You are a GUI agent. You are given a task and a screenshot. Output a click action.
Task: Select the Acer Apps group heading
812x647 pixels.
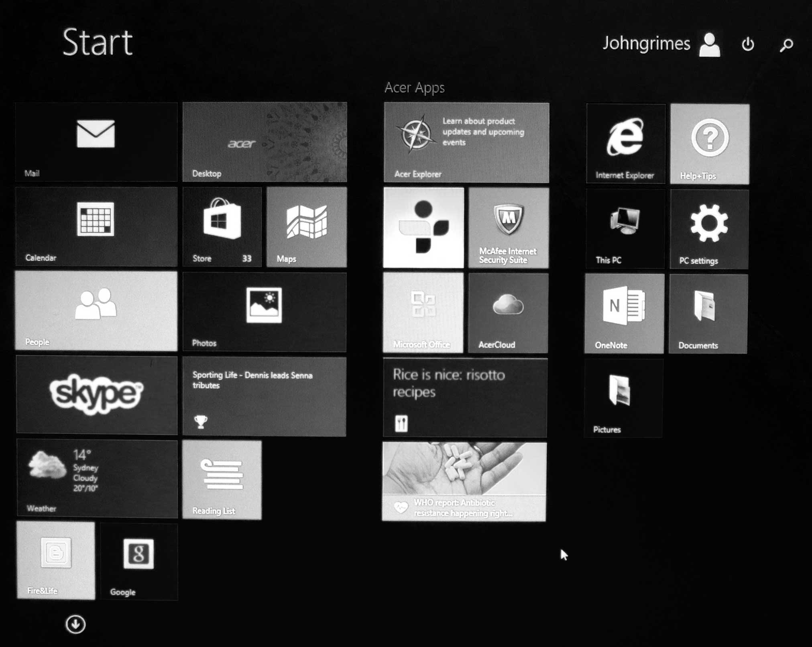(415, 87)
